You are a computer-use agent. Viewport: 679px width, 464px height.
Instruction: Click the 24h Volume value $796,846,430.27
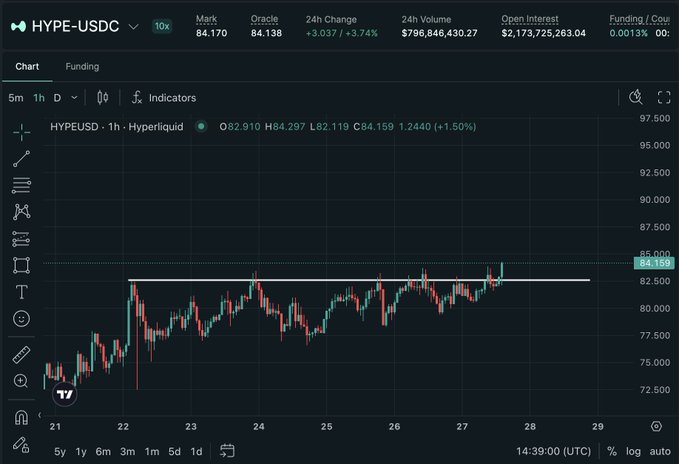coord(439,33)
